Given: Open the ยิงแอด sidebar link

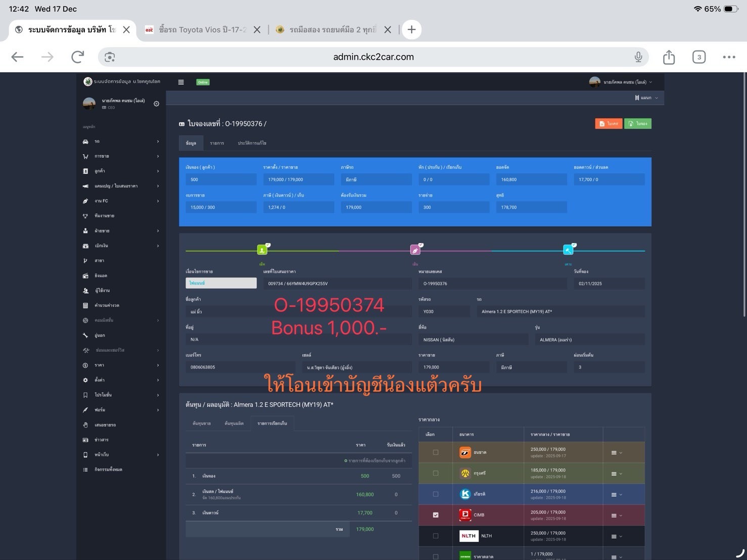Looking at the screenshot, I should pyautogui.click(x=121, y=275).
